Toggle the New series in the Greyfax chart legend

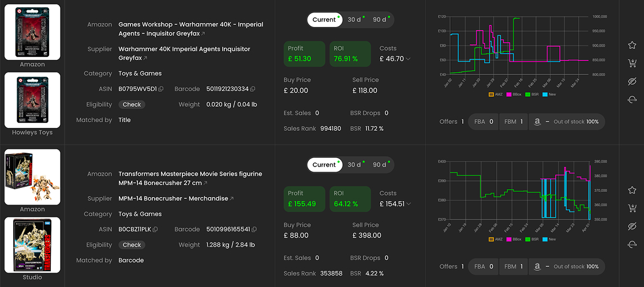549,95
